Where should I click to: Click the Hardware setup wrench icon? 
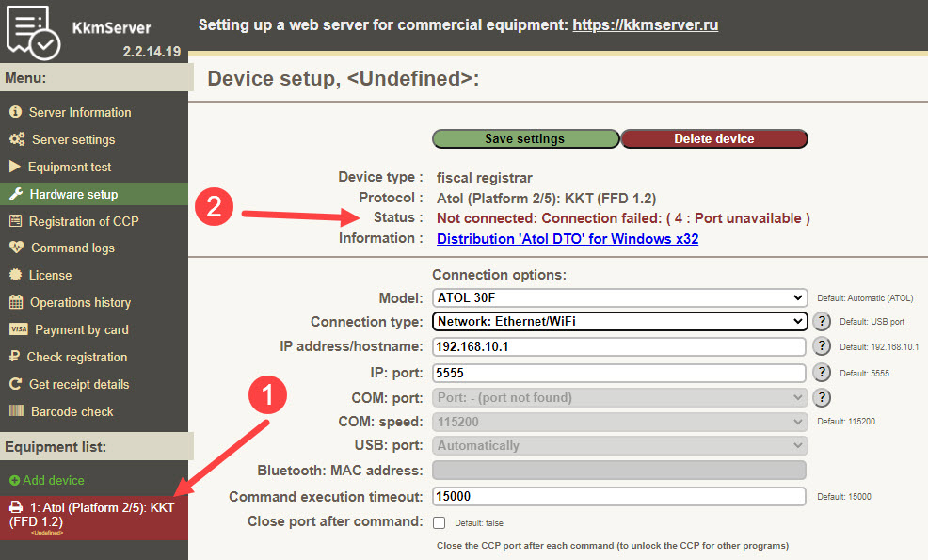pyautogui.click(x=16, y=194)
